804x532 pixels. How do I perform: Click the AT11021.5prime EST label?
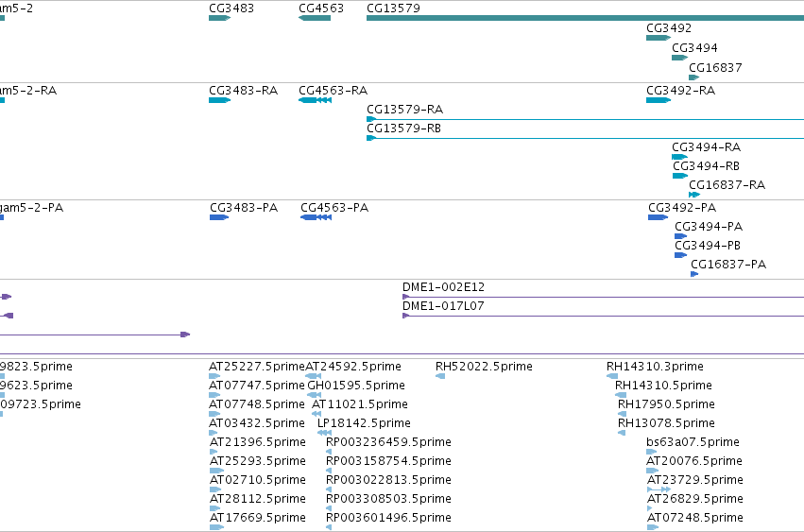click(x=359, y=404)
